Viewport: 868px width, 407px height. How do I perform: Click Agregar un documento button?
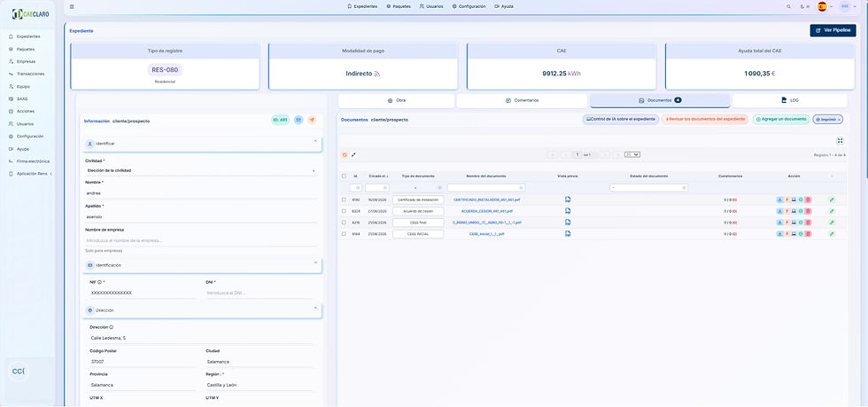click(x=781, y=119)
